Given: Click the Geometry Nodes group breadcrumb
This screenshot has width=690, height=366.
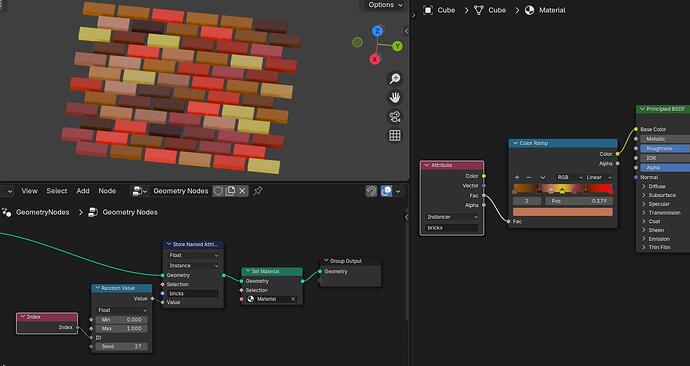Looking at the screenshot, I should pos(130,212).
